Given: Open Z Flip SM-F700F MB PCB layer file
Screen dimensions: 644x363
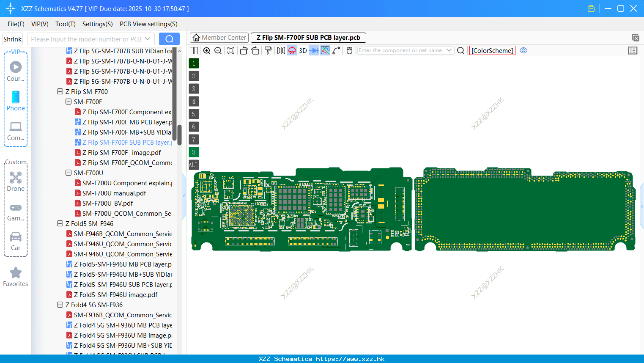Looking at the screenshot, I should [x=123, y=122].
